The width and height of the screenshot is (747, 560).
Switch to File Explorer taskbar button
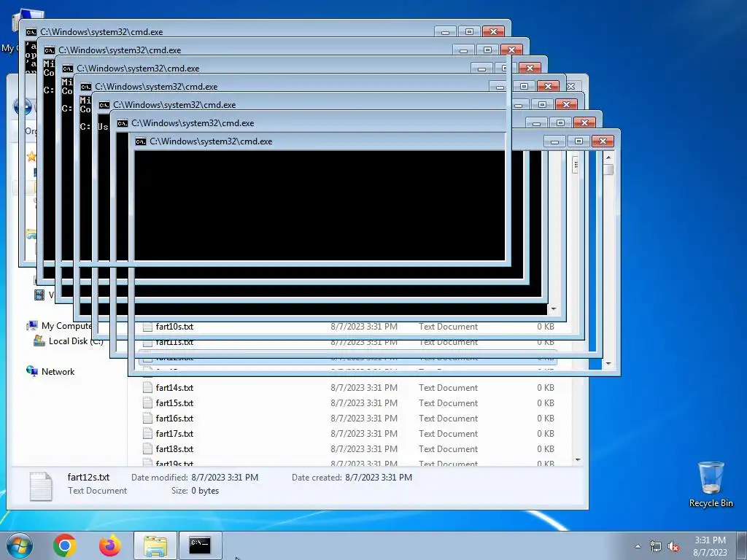(155, 545)
